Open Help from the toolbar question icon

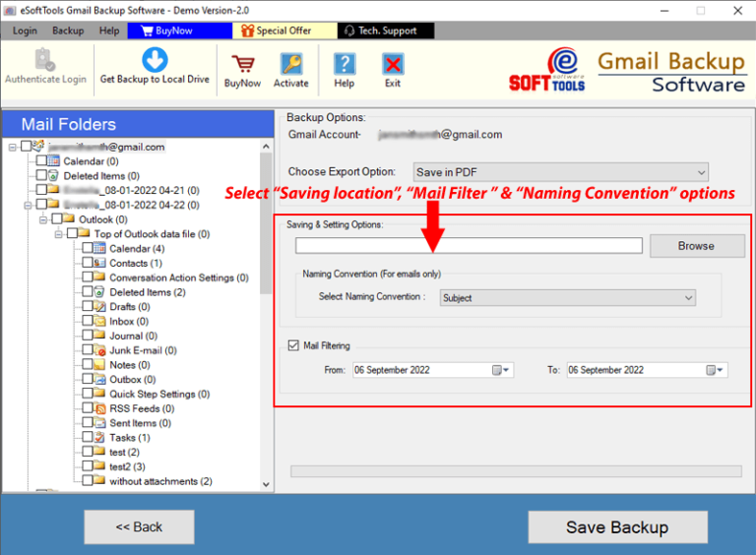(345, 64)
